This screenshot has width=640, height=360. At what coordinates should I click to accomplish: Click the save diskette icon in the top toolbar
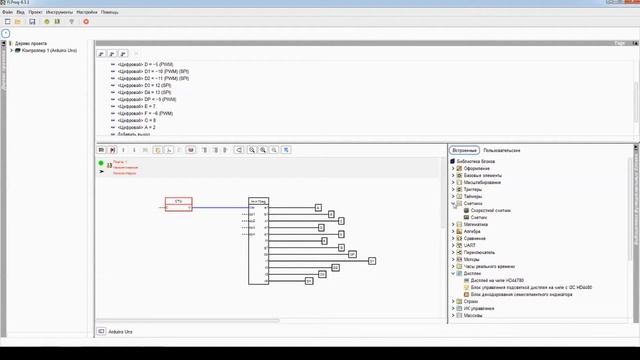click(x=32, y=22)
